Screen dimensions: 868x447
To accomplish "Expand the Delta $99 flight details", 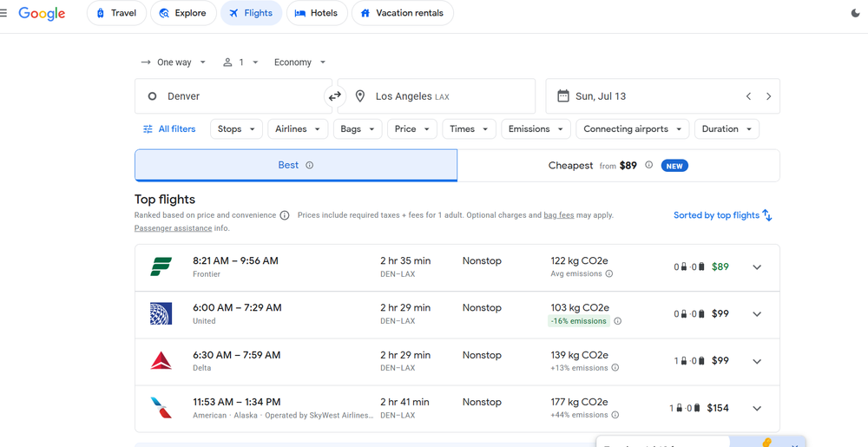I will pos(757,361).
